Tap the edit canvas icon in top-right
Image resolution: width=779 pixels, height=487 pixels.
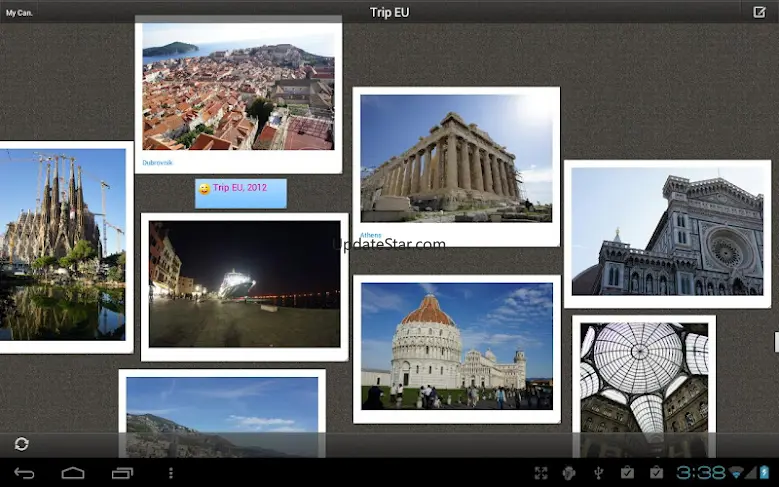click(x=759, y=12)
